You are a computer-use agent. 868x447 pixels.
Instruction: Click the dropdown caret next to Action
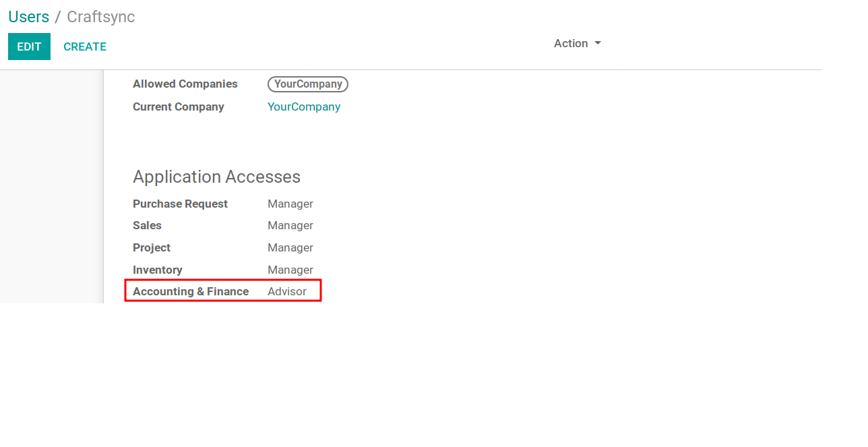(597, 44)
